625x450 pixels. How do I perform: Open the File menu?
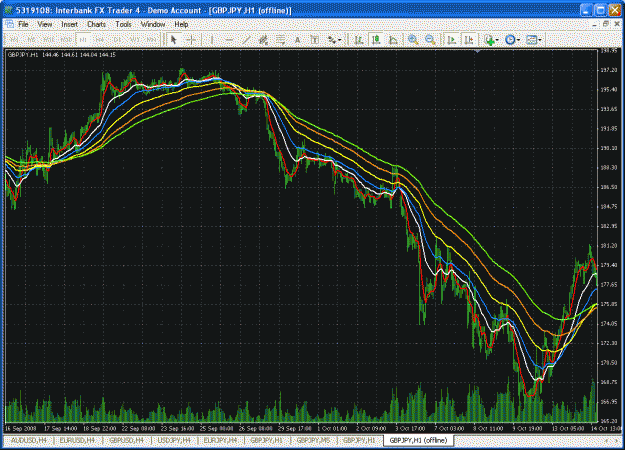point(23,25)
